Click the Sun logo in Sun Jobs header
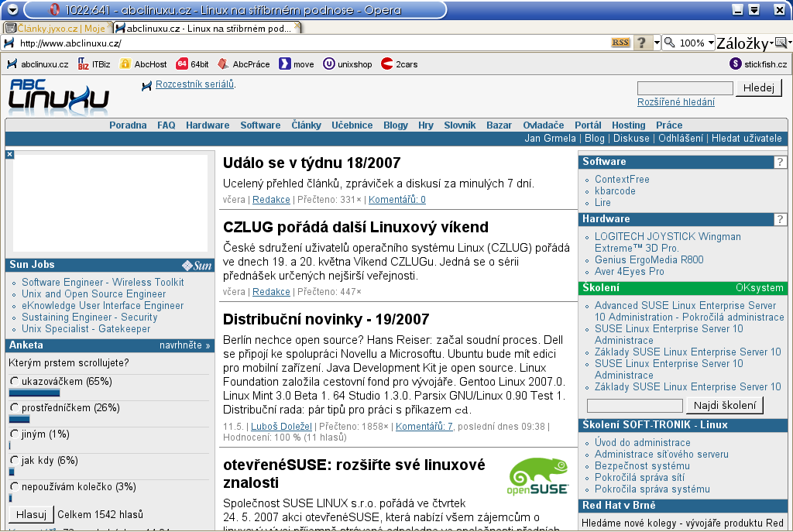793x532 pixels. click(x=197, y=265)
